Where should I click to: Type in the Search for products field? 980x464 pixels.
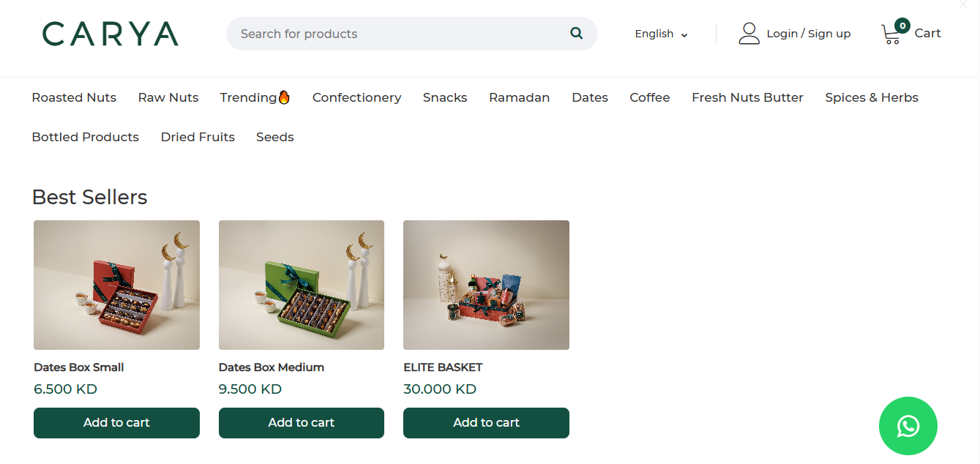point(399,34)
